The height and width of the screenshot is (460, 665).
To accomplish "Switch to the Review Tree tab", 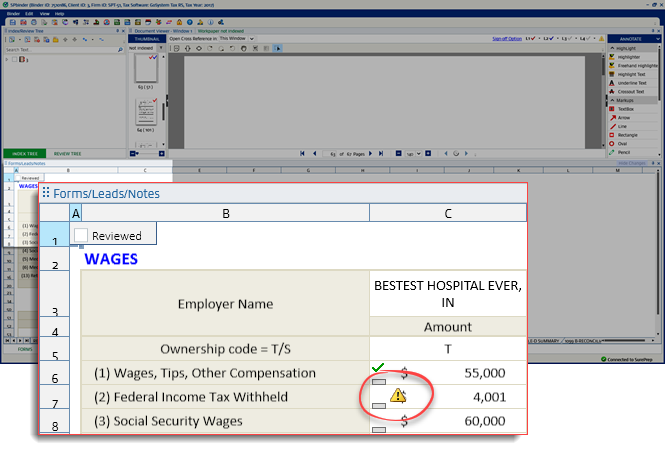I will pyautogui.click(x=67, y=153).
